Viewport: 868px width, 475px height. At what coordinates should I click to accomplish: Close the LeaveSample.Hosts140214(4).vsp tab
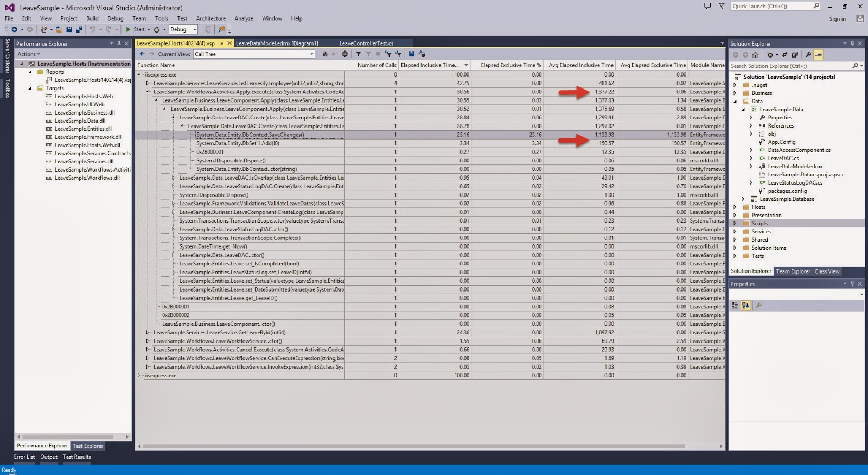coord(229,43)
